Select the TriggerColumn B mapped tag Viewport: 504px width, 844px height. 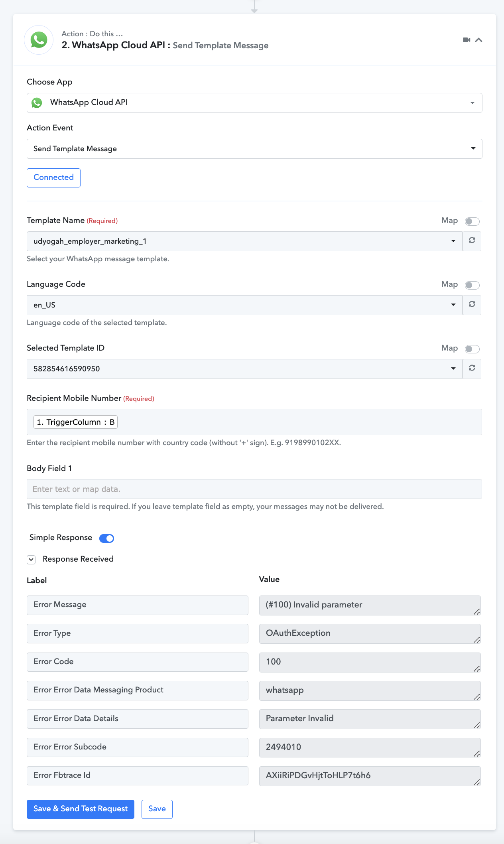[x=75, y=422]
